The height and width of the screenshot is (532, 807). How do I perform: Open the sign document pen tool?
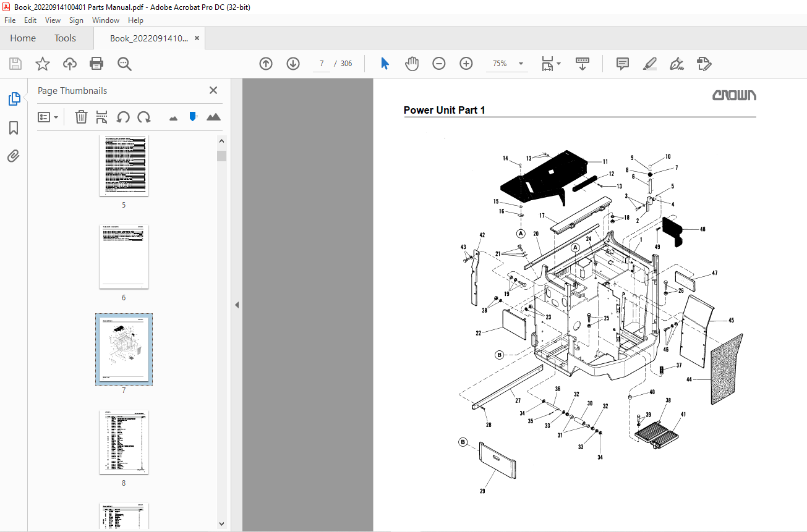click(x=677, y=64)
